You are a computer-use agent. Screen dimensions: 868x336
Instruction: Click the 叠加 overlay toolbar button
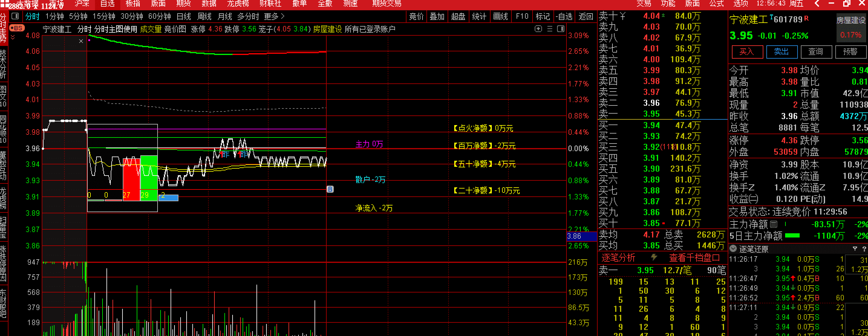[x=437, y=16]
